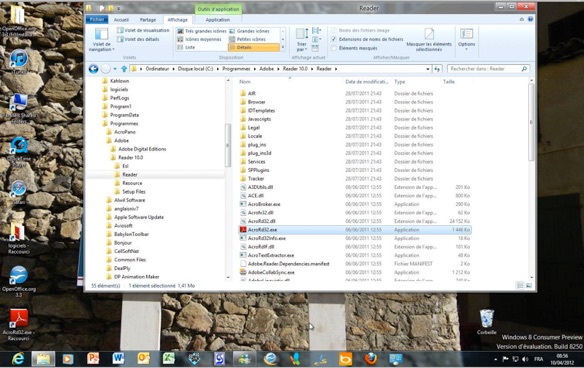Select the Corbeille recycle bin icon

486,321
